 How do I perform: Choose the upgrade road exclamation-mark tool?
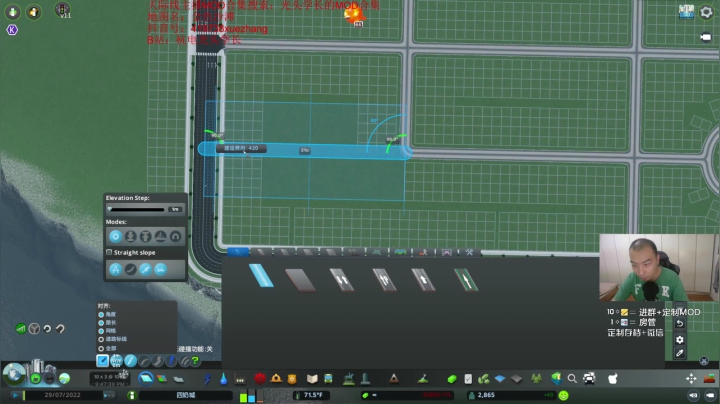(x=171, y=361)
